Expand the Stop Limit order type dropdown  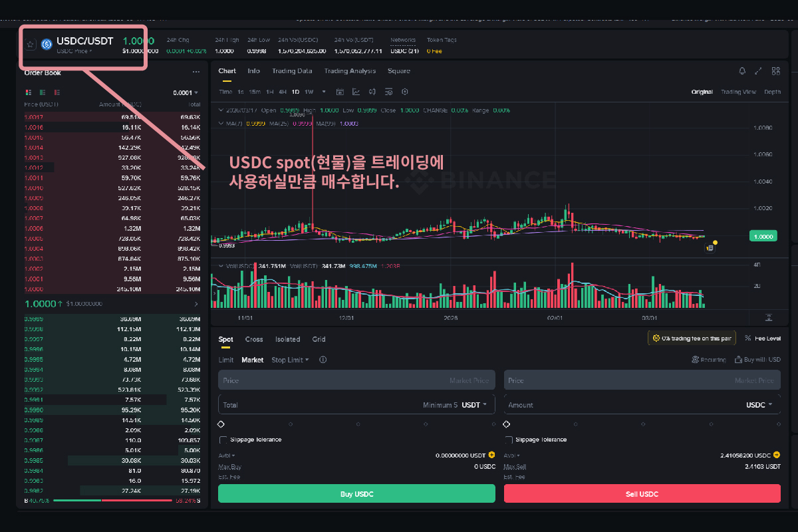(290, 360)
